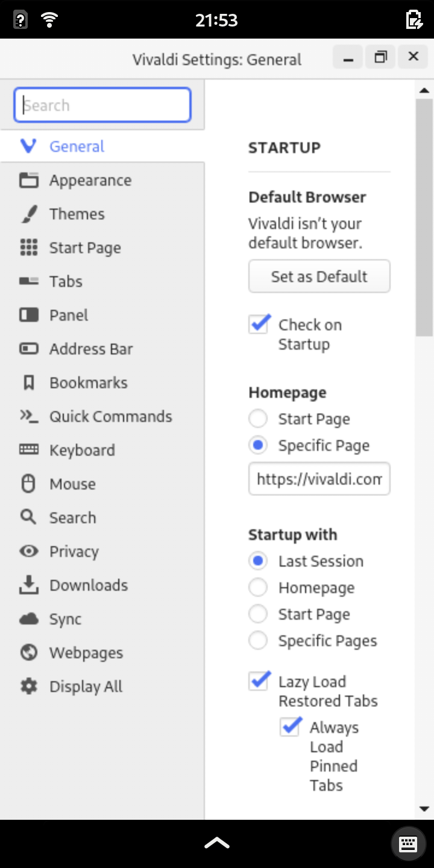This screenshot has height=868, width=434.
Task: Show the on-screen keyboard button
Action: (x=408, y=844)
